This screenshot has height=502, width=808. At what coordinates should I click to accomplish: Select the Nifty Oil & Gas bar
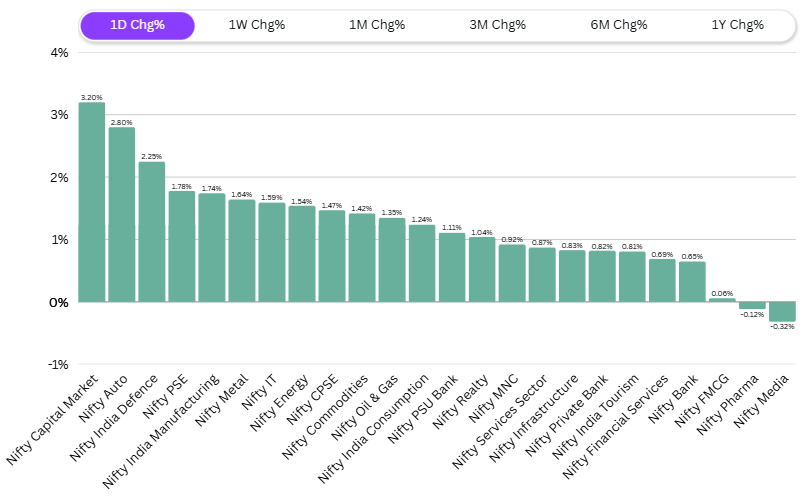click(392, 260)
